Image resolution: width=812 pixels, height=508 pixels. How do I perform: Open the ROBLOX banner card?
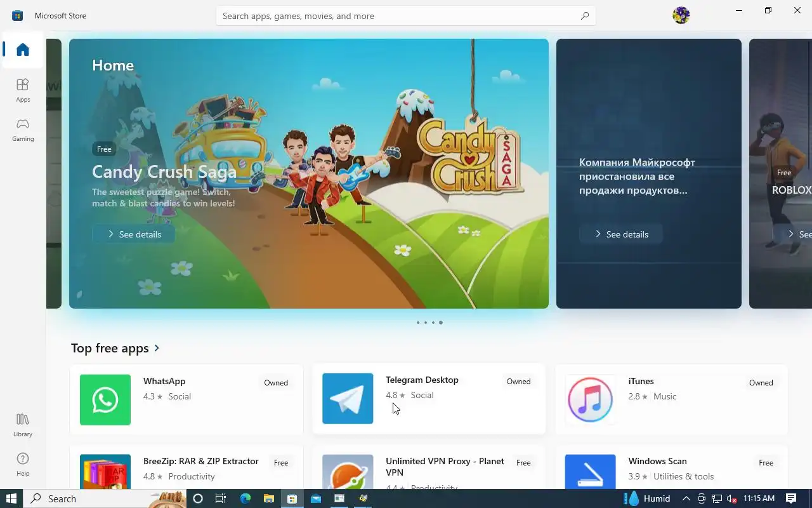780,173
